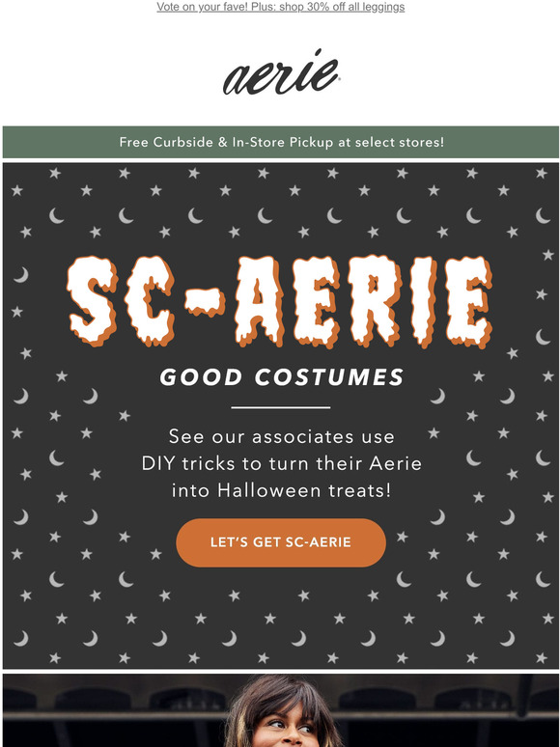The image size is (560, 747).
Task: Click the letter S in SC-AERIE
Action: click(93, 301)
